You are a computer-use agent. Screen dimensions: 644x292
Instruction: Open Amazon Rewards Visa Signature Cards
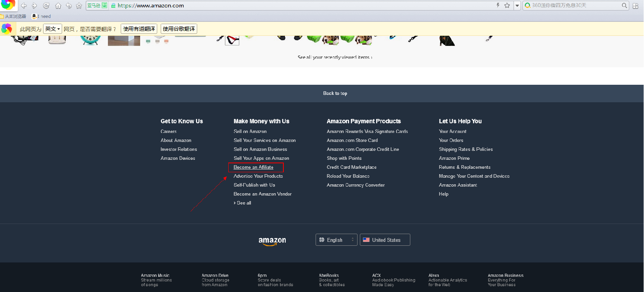point(367,131)
